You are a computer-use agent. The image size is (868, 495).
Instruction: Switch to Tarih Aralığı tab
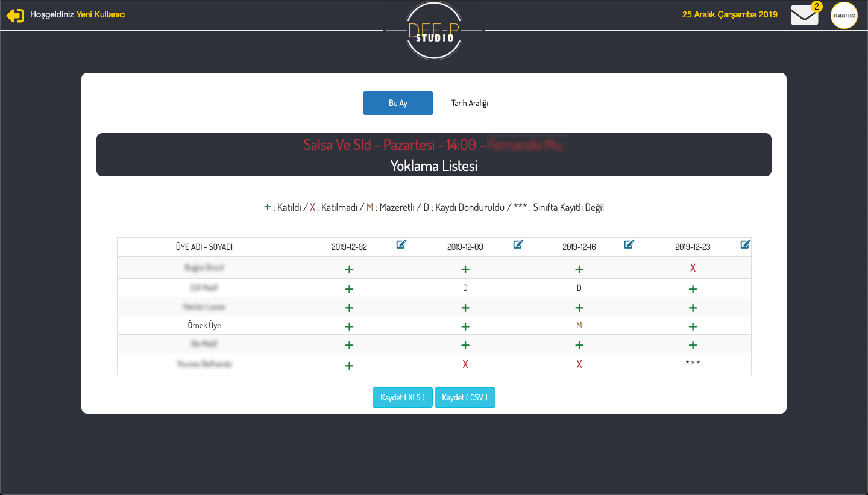click(x=470, y=103)
